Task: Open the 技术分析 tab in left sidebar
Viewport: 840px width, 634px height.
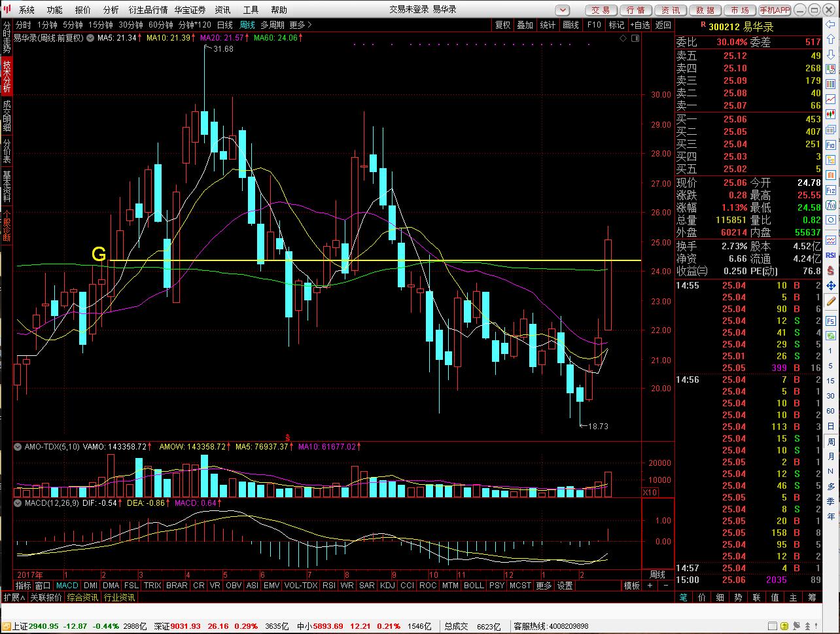Action: [x=7, y=76]
